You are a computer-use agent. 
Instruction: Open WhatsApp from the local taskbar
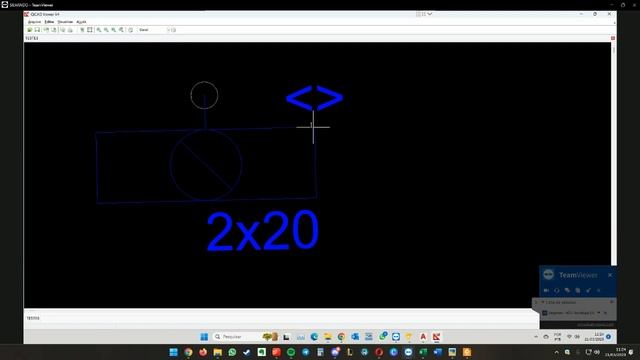[232, 352]
